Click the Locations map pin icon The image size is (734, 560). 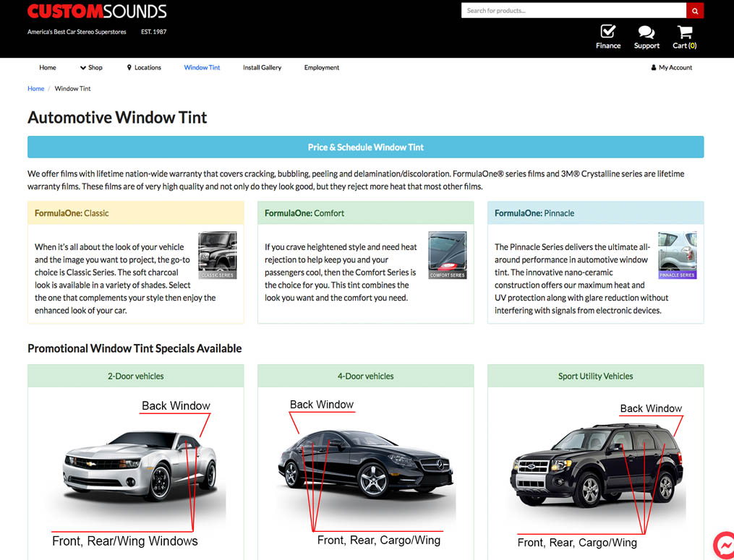129,67
